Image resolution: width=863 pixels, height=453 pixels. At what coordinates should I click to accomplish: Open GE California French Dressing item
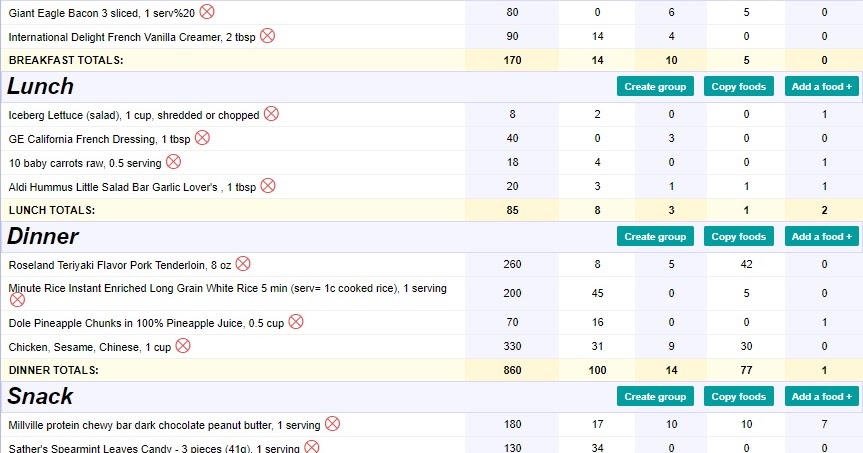[x=100, y=139]
